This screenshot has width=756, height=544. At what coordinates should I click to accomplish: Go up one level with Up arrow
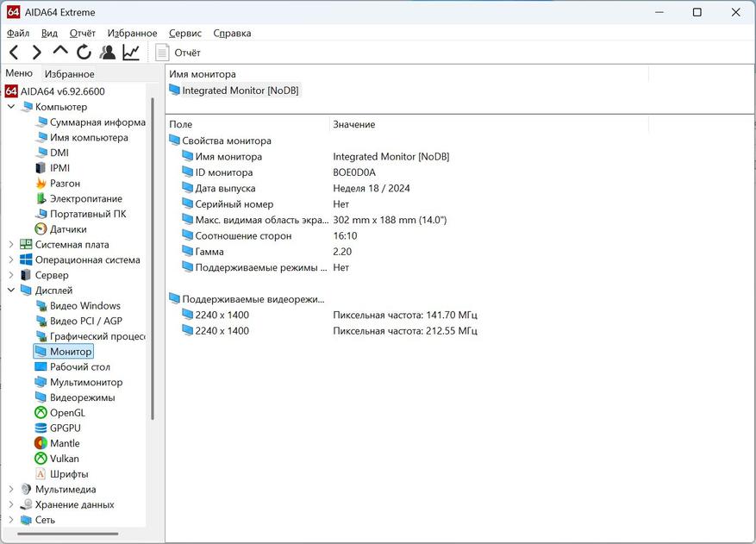pos(60,52)
